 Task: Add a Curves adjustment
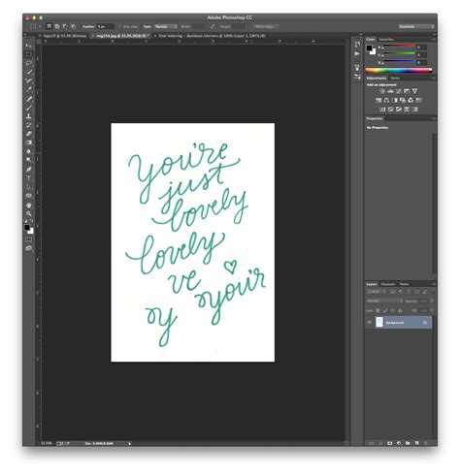point(399,91)
